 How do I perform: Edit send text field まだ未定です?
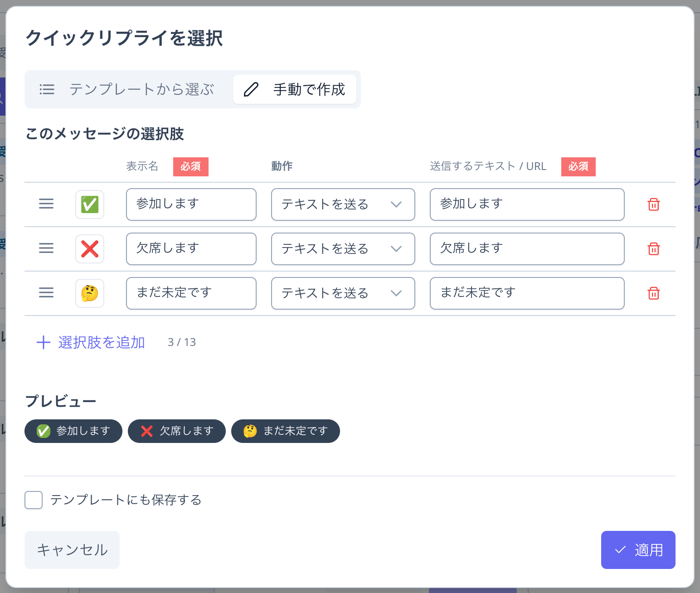pyautogui.click(x=527, y=293)
